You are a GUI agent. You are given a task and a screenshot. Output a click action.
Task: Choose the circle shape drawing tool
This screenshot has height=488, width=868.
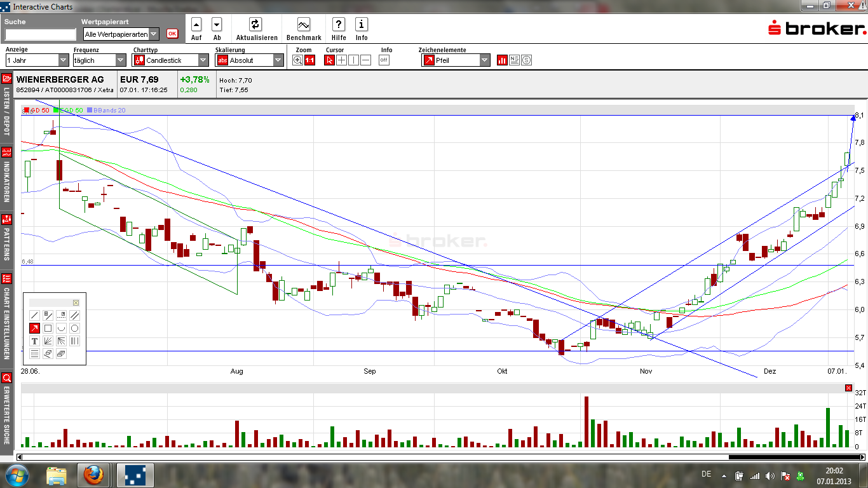(x=74, y=329)
